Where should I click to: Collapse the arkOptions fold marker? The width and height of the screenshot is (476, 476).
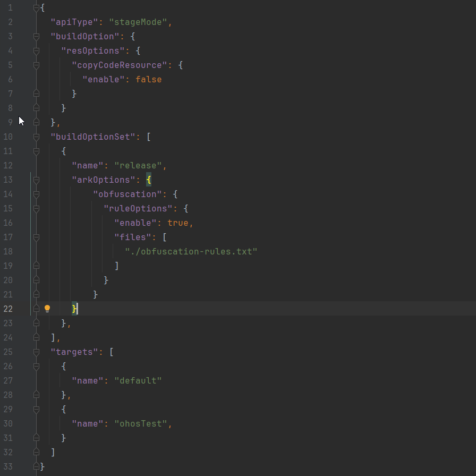(x=36, y=180)
